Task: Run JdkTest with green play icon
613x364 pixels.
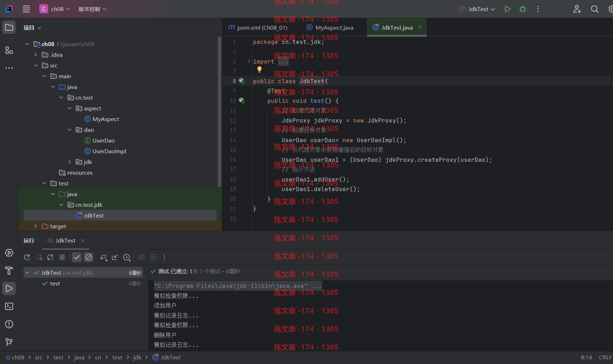Action: (507, 9)
